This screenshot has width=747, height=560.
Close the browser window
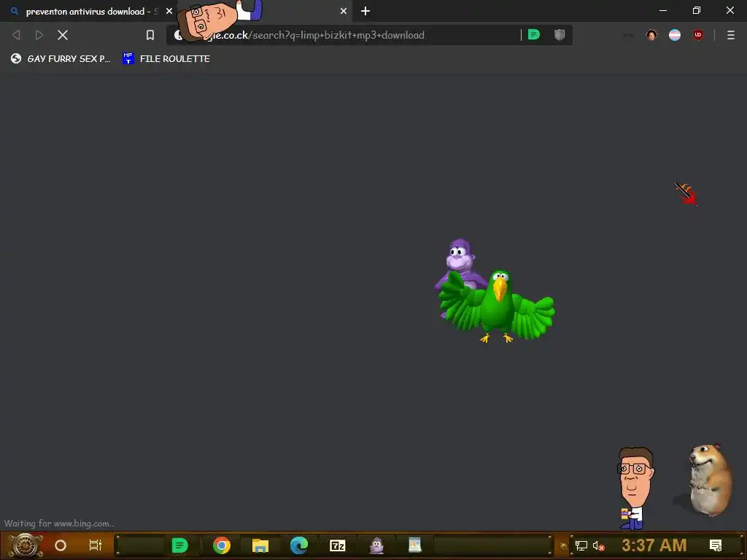tap(729, 10)
